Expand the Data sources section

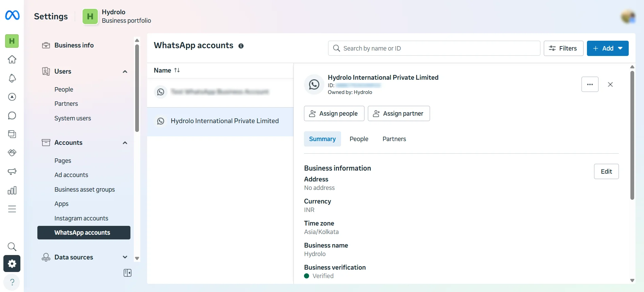click(x=125, y=257)
